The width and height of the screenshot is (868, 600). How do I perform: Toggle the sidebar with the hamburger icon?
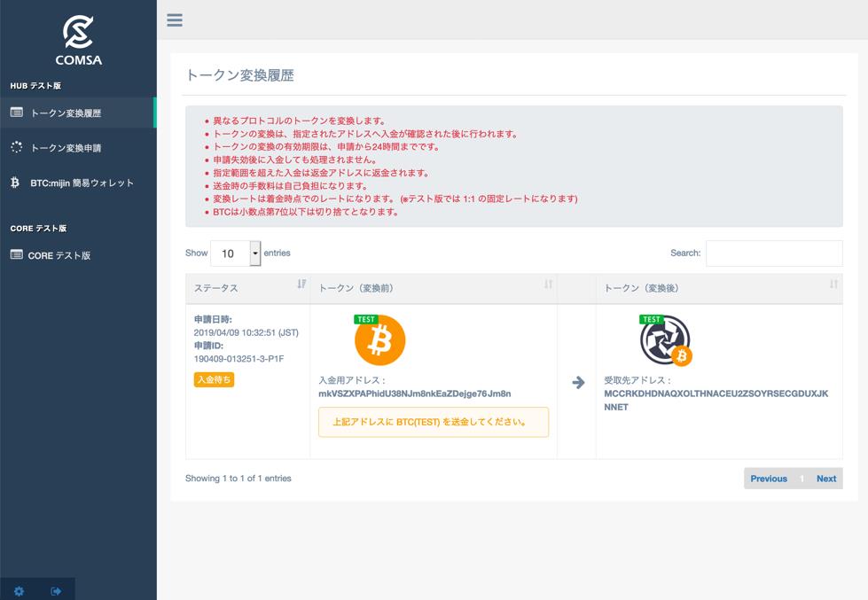[x=175, y=19]
